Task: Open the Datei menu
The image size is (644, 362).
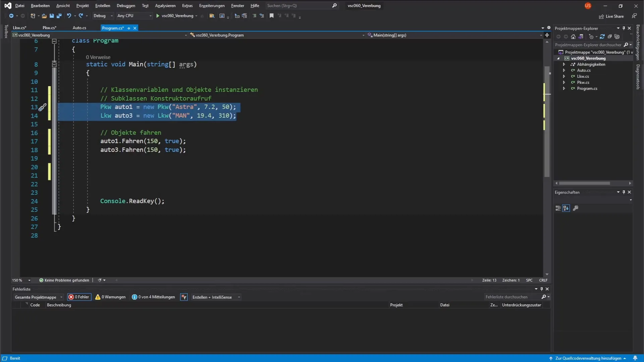Action: 20,6
